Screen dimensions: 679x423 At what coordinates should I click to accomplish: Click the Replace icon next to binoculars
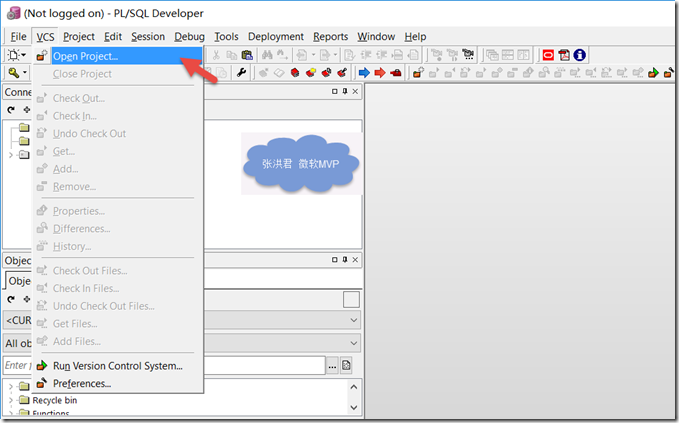(x=282, y=55)
